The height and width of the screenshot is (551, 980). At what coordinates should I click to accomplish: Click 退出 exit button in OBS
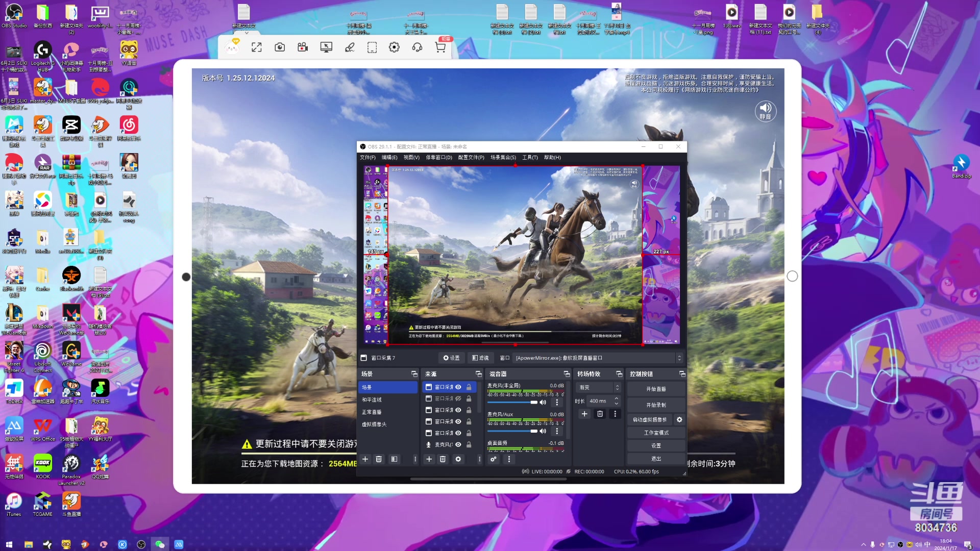pos(656,459)
